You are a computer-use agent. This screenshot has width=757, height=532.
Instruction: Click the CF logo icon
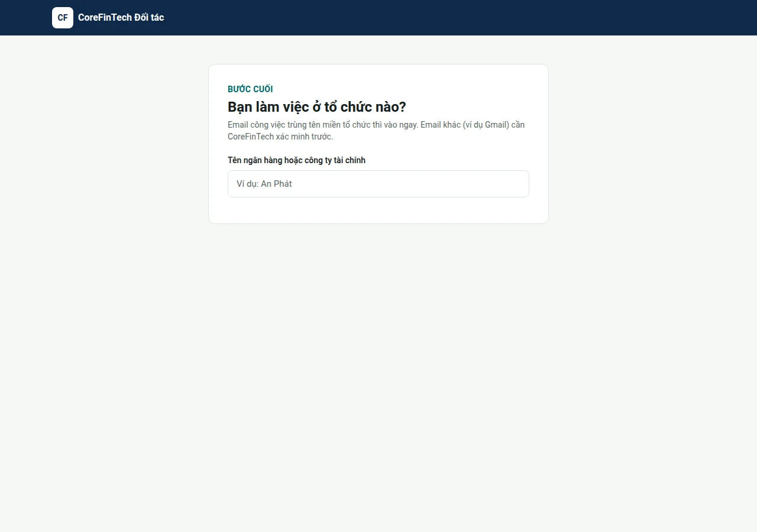point(63,18)
